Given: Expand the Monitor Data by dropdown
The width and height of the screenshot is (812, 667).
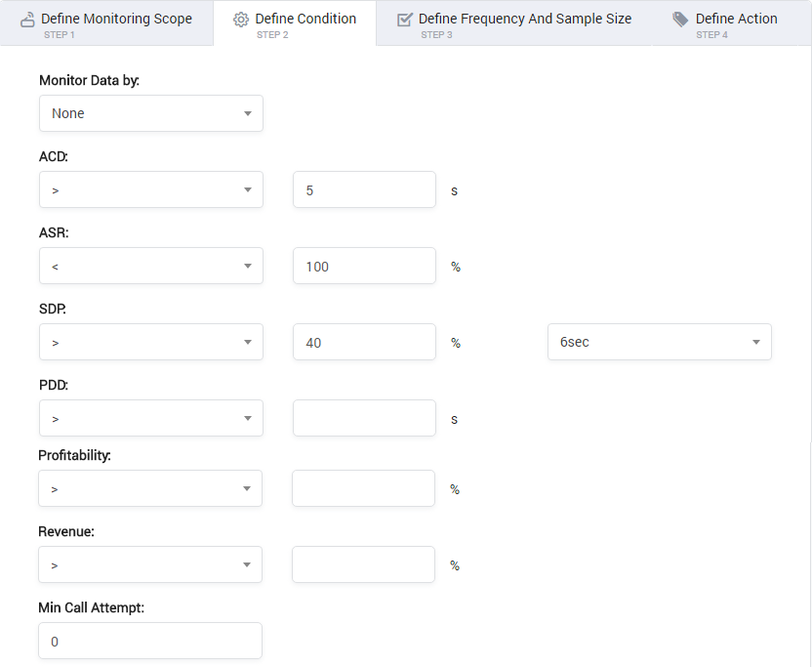Looking at the screenshot, I should tap(151, 113).
